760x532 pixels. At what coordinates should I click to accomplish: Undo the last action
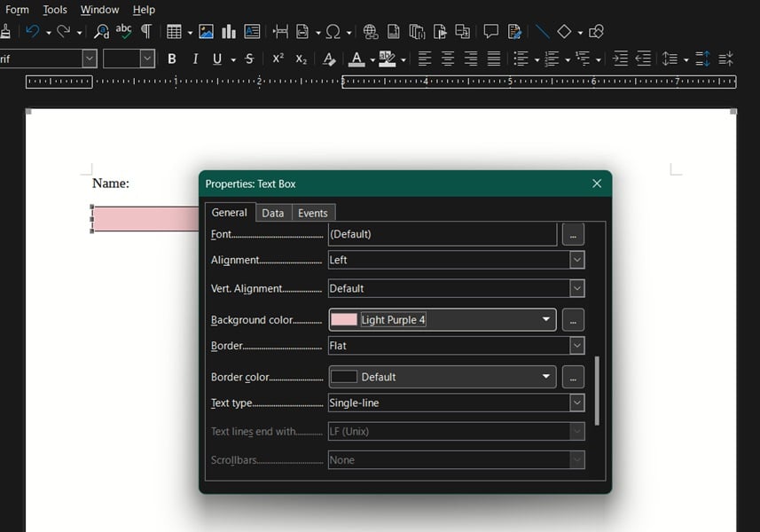(33, 32)
